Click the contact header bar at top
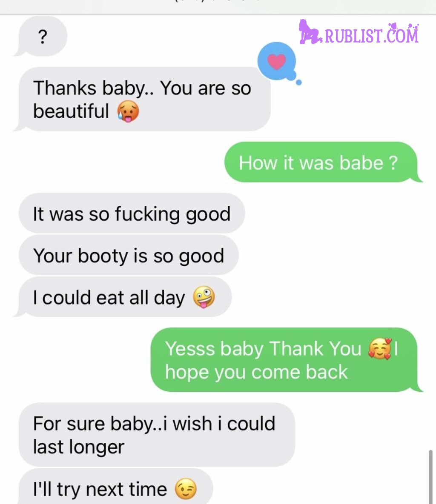The height and width of the screenshot is (504, 436). pos(218,6)
